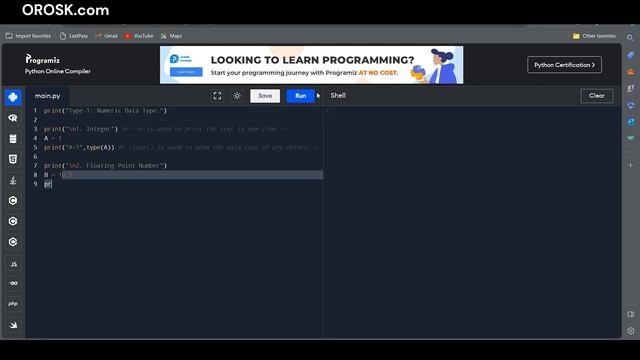Click the browser sidebar search icon
The height and width of the screenshot is (360, 640).
coord(630,38)
